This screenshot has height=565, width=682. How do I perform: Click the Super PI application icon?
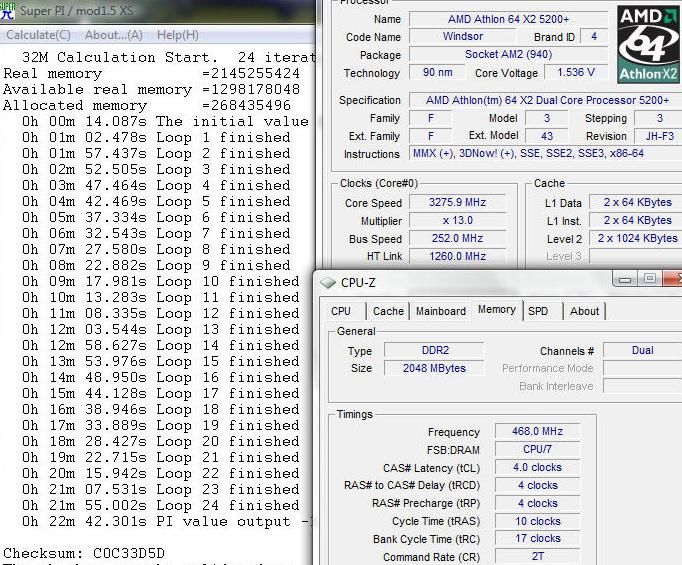7,11
